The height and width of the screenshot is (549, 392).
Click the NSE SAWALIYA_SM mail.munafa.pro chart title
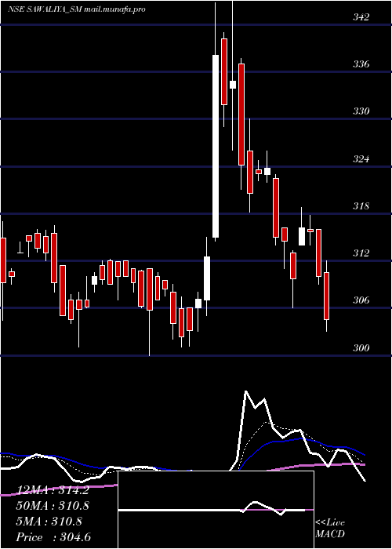77,9
